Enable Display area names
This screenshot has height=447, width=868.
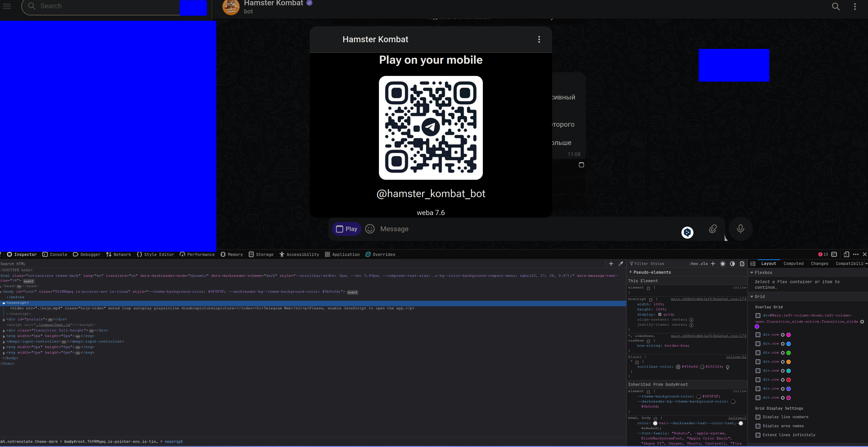758,426
